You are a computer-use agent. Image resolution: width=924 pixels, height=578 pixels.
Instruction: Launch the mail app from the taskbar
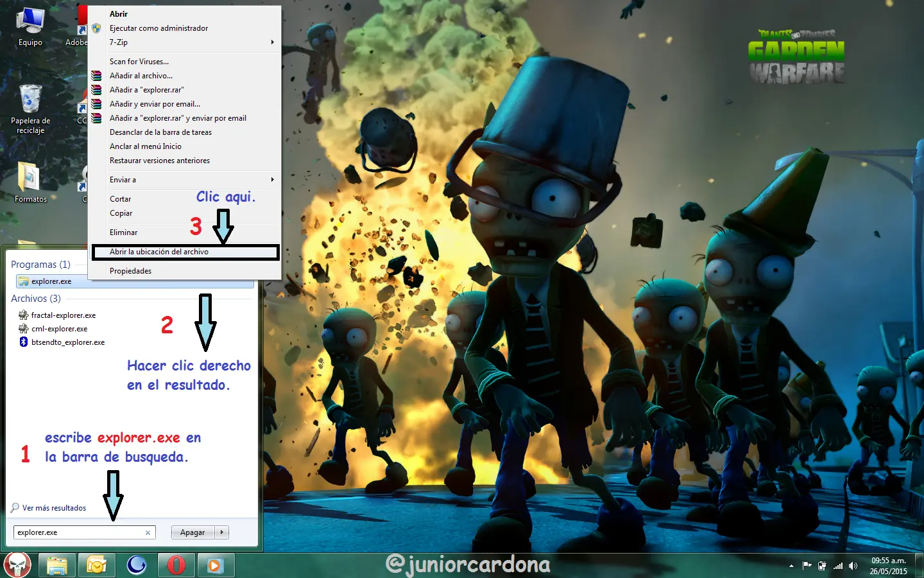[96, 565]
